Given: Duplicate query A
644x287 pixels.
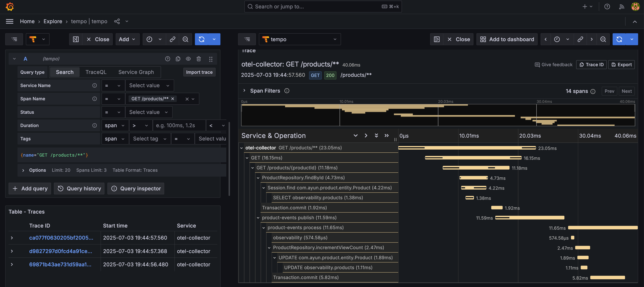Looking at the screenshot, I should pos(178,59).
